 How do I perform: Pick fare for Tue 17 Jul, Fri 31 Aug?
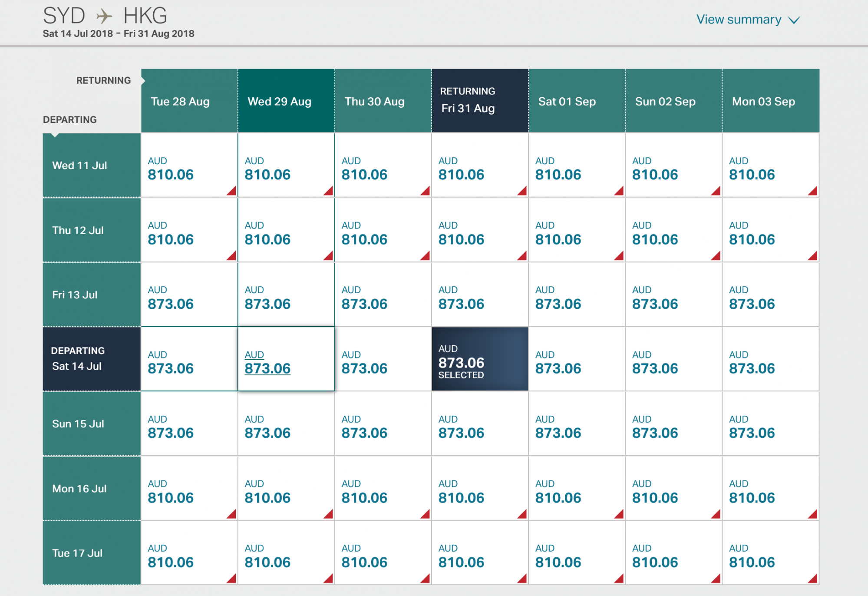coord(480,553)
